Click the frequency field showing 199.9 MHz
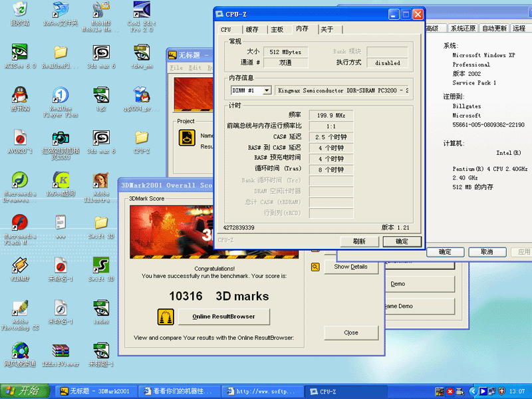The width and height of the screenshot is (532, 399). click(331, 115)
